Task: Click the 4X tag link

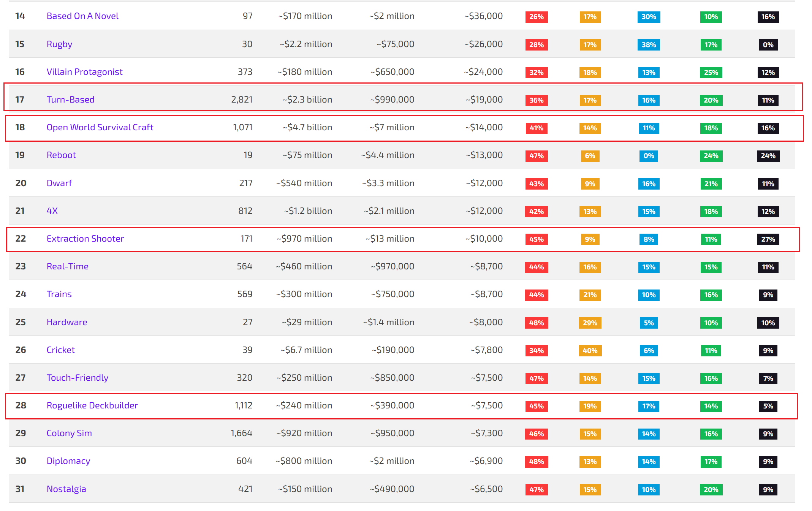Action: pyautogui.click(x=52, y=211)
